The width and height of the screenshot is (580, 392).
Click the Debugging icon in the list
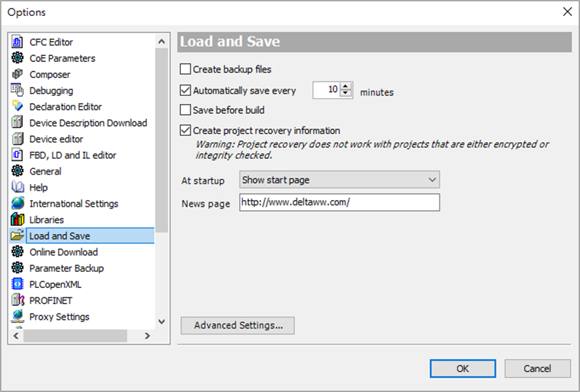click(x=17, y=90)
